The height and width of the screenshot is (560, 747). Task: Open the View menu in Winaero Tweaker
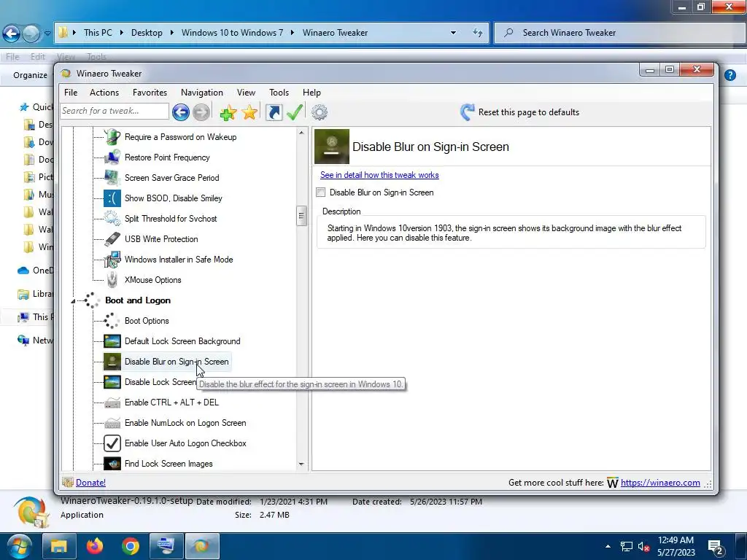tap(247, 93)
